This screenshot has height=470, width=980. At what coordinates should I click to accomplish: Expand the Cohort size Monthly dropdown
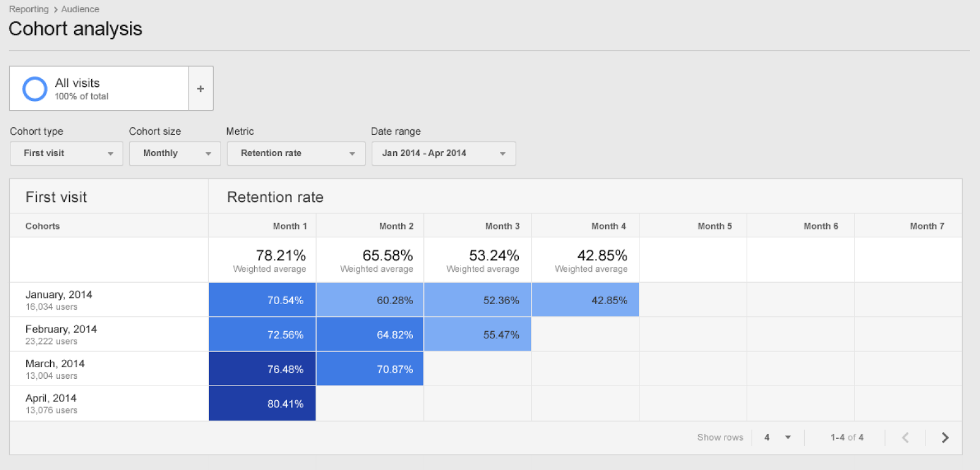click(x=175, y=154)
